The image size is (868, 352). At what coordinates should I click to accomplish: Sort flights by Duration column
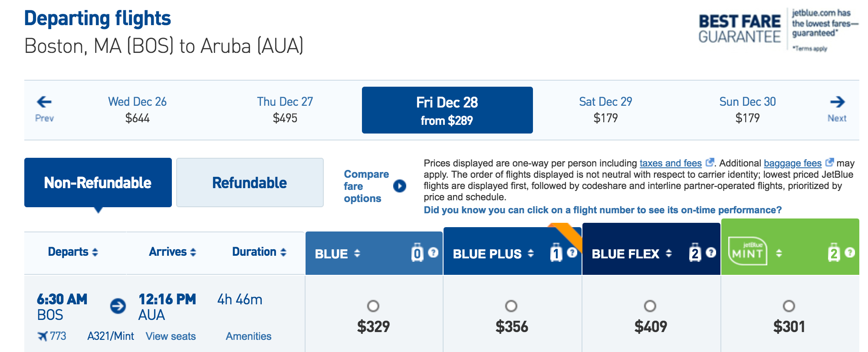[x=259, y=252]
